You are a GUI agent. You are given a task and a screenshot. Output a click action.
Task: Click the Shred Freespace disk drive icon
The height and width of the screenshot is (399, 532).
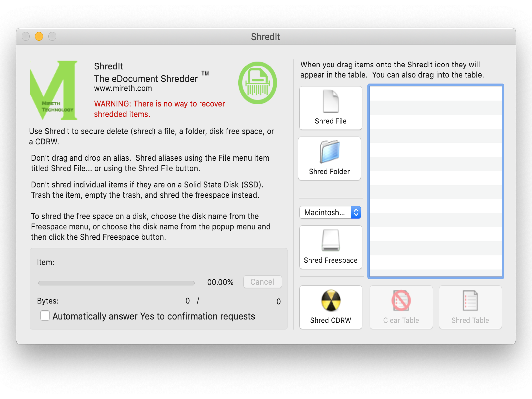[331, 240]
